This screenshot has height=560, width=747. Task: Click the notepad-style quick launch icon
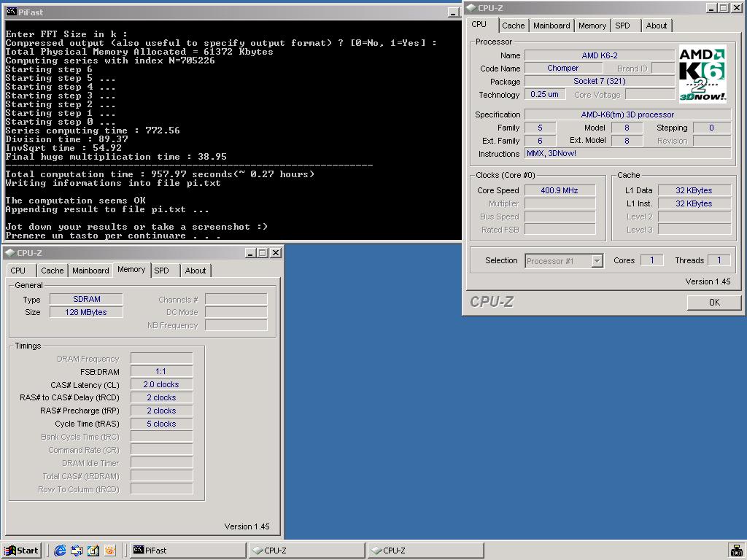point(93,551)
